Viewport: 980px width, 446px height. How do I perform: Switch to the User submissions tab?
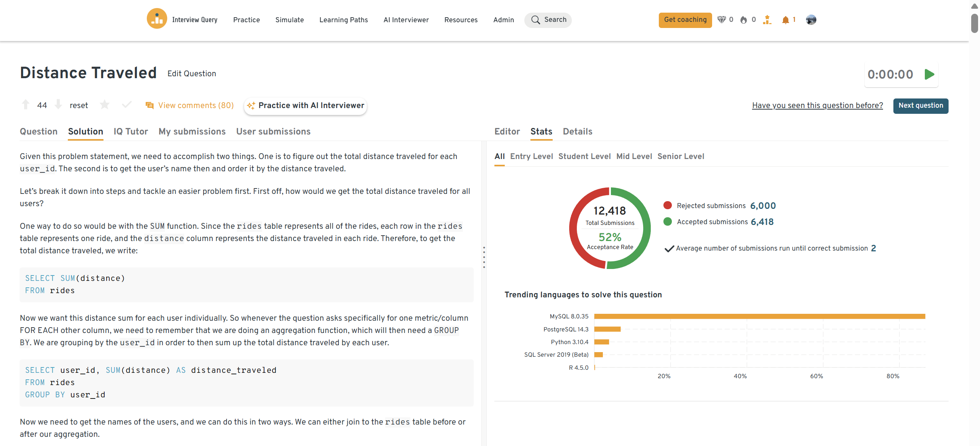pos(273,131)
